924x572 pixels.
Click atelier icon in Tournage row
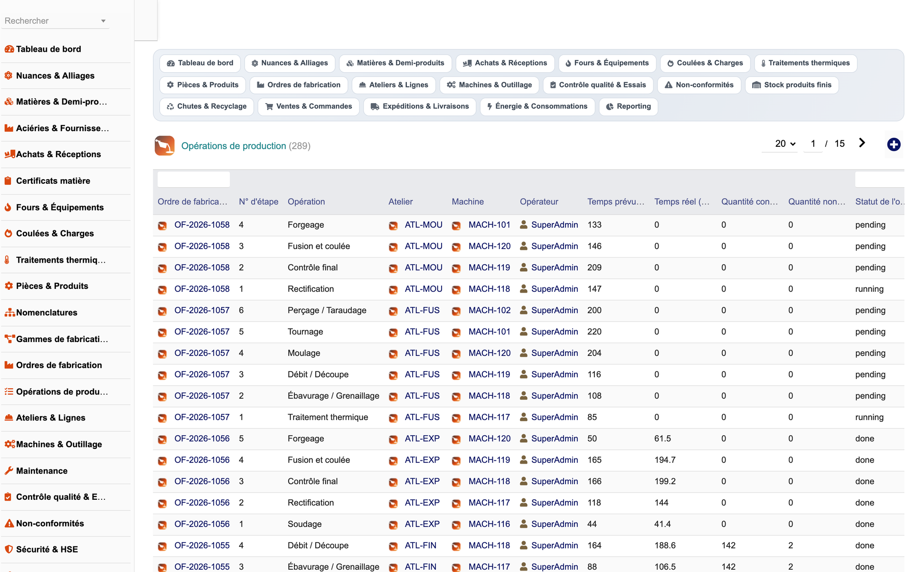pyautogui.click(x=393, y=332)
